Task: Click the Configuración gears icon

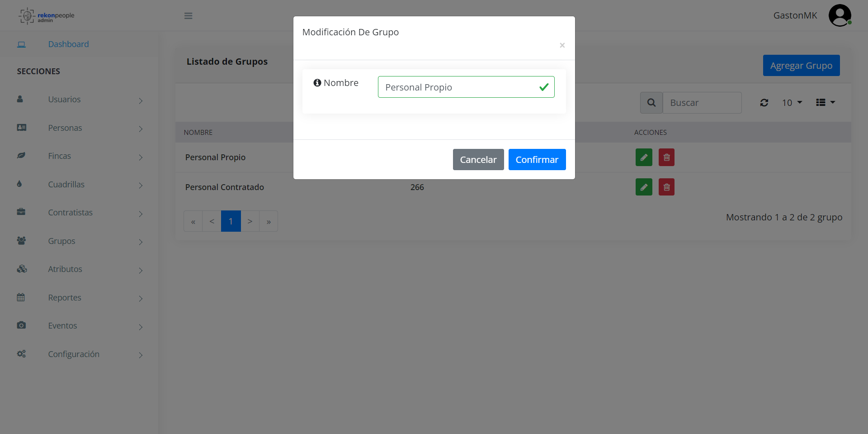Action: [21, 354]
